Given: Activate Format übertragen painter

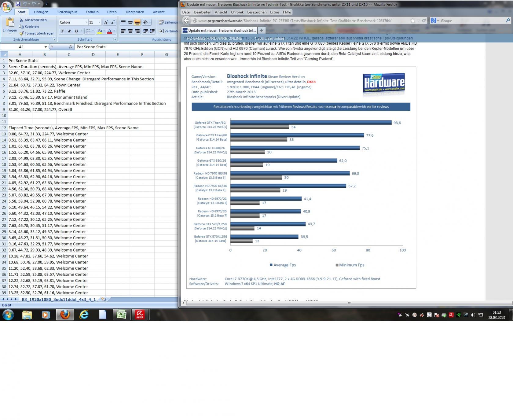Looking at the screenshot, I should 37,33.
